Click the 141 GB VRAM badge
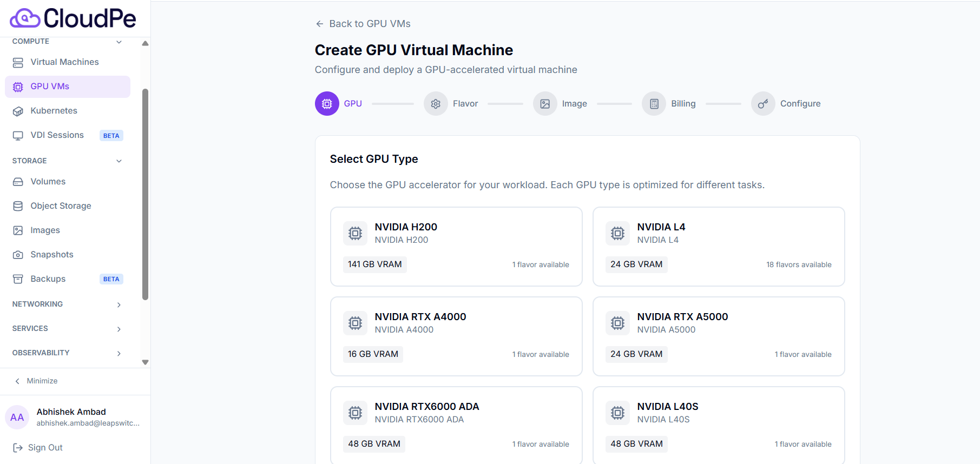This screenshot has width=980, height=464. (374, 264)
